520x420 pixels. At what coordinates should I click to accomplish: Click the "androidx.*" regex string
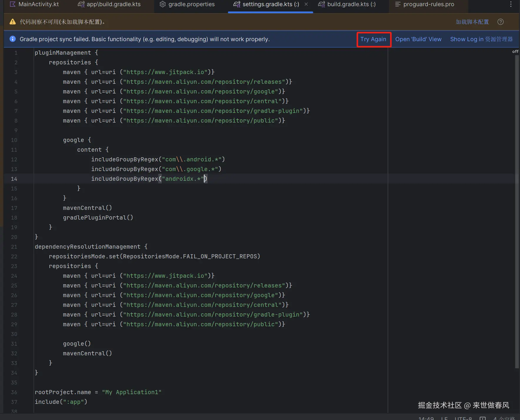183,179
